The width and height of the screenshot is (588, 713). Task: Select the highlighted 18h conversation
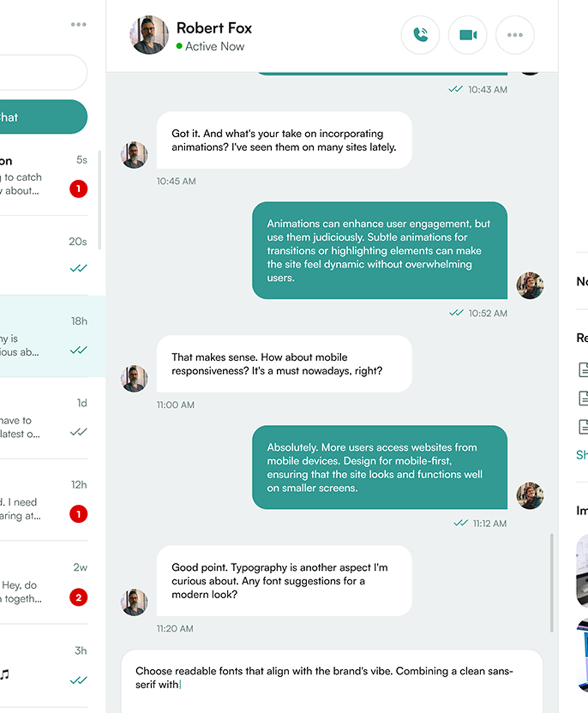coord(43,336)
